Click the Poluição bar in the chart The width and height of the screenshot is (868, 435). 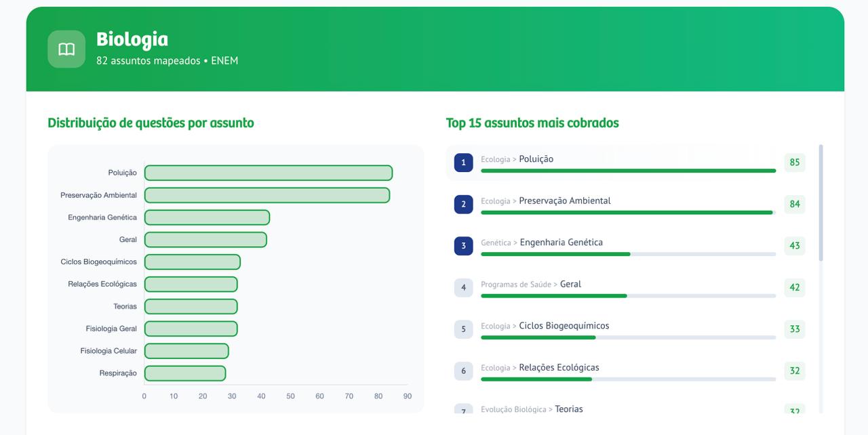click(x=268, y=172)
